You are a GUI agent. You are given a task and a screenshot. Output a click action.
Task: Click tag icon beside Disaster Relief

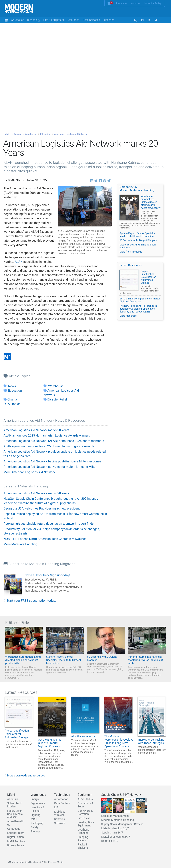45,399
